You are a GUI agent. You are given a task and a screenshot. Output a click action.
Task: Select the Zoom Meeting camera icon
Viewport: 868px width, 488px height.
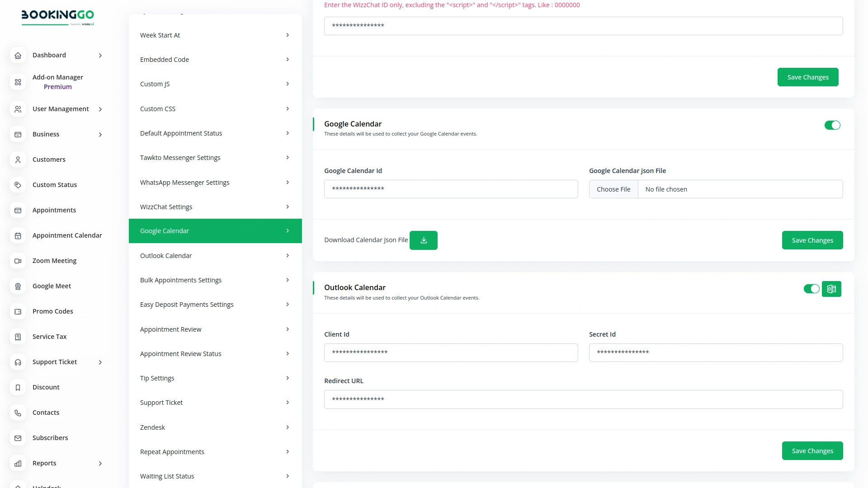click(x=18, y=261)
